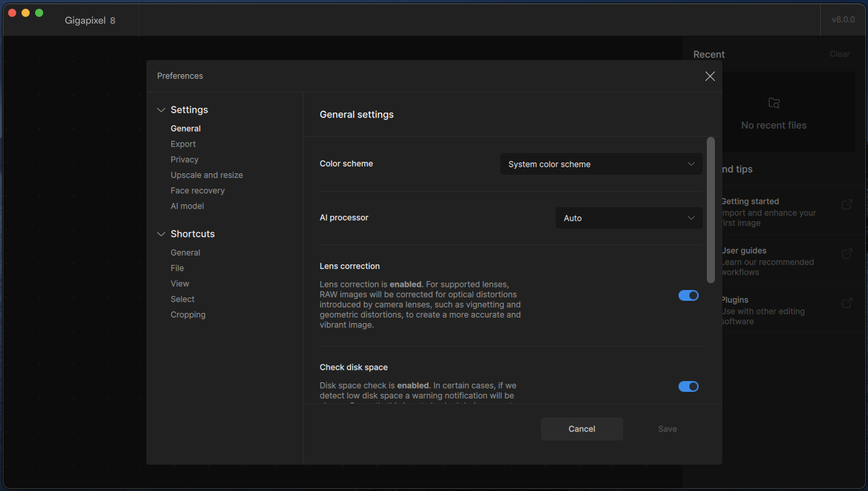Click external link icon beside Plugins
The image size is (868, 491).
(x=847, y=304)
